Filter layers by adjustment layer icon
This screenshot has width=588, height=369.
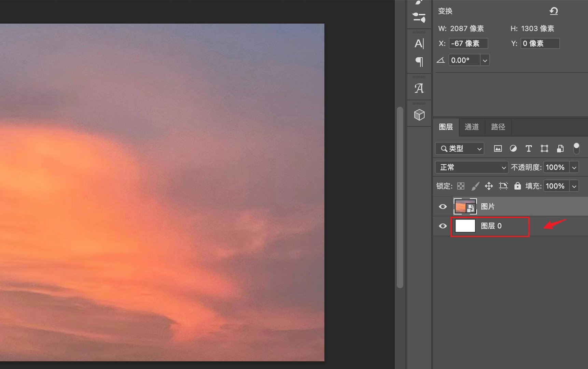pyautogui.click(x=513, y=149)
